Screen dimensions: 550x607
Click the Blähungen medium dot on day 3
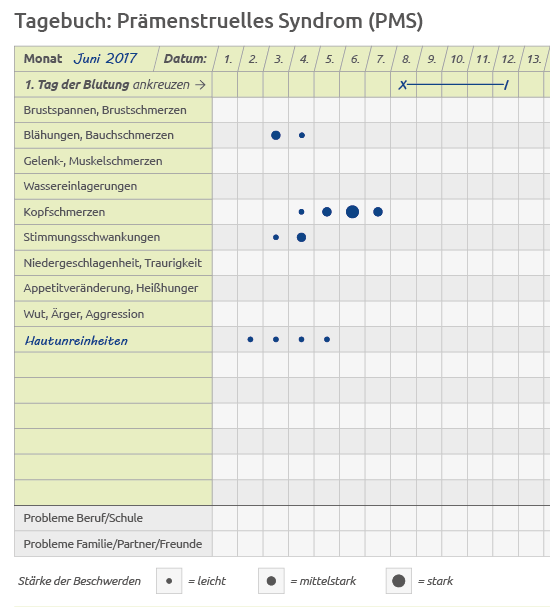pos(276,135)
